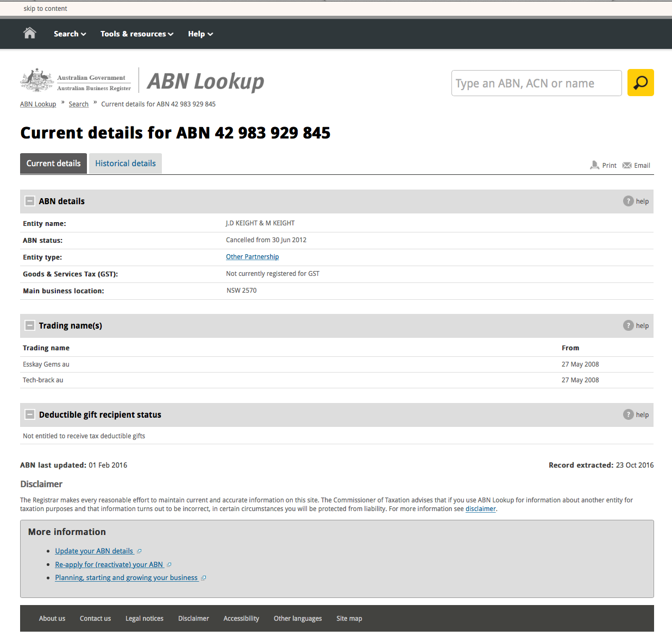Select ABN status Cancelled from 30 Jun 2012
The width and height of the screenshot is (672, 636).
pos(266,240)
